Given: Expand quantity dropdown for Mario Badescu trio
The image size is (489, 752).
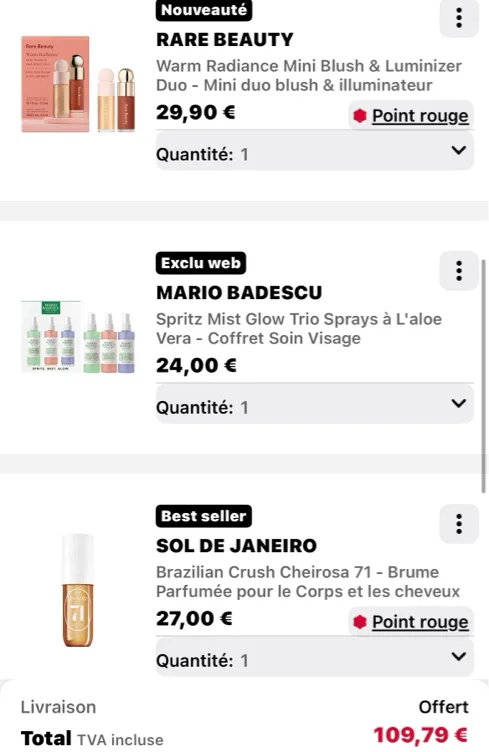Looking at the screenshot, I should click(x=314, y=404).
